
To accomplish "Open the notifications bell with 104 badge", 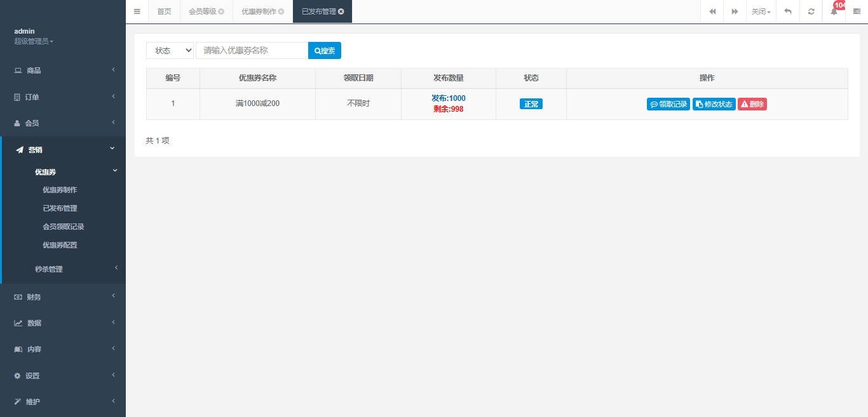I will coord(834,11).
